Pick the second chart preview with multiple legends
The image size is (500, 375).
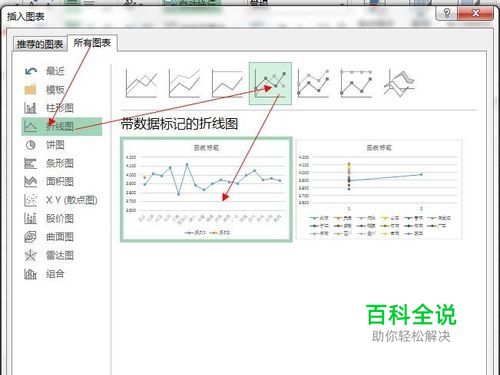(x=379, y=189)
